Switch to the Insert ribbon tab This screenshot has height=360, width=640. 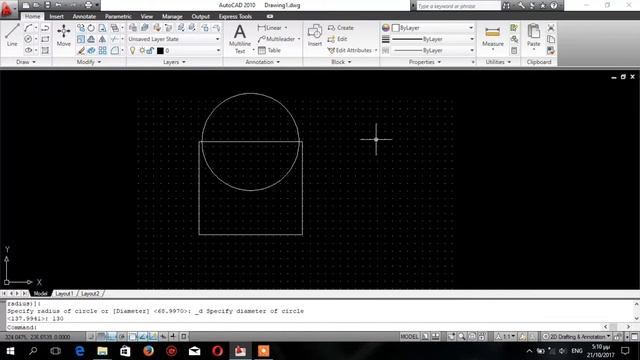pos(56,16)
